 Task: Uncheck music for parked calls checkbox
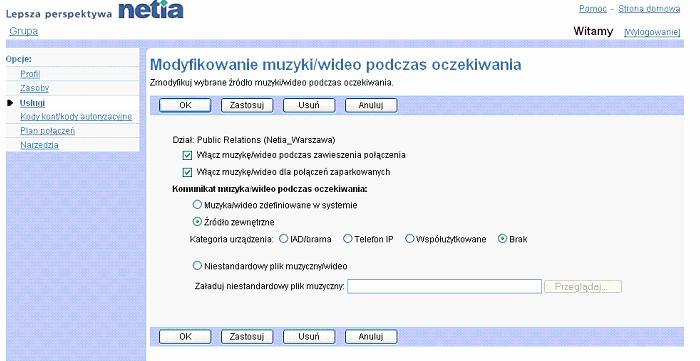[x=188, y=172]
